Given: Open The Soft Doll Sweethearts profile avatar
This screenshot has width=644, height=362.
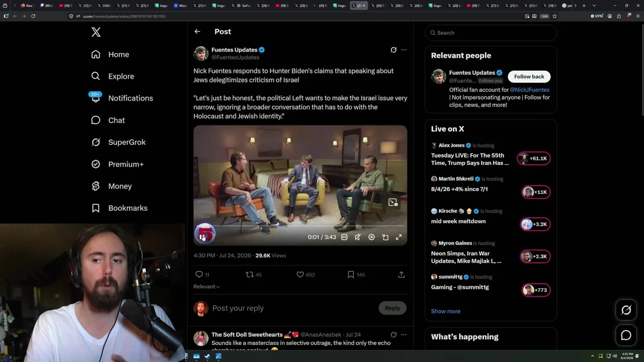Looking at the screenshot, I should (x=201, y=338).
